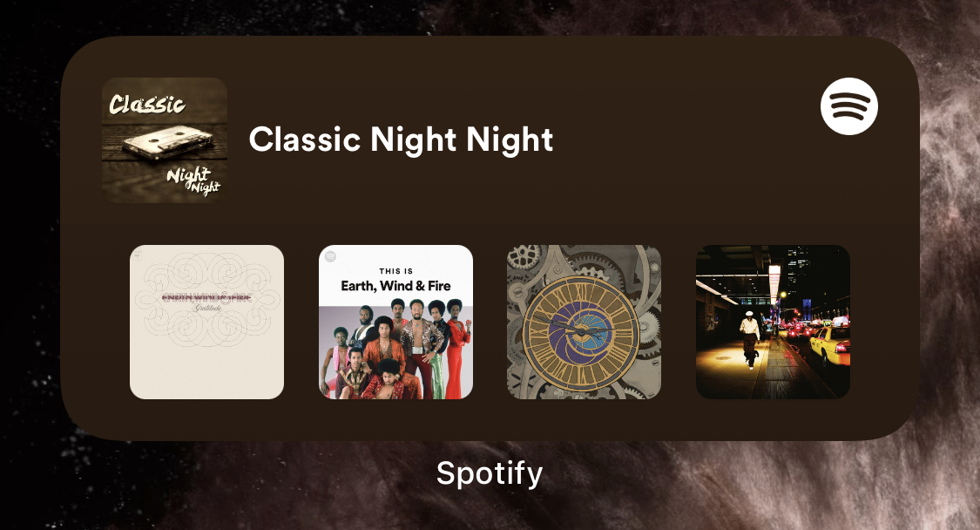Open the night street taxi album cover
This screenshot has height=530, width=980.
point(774,322)
